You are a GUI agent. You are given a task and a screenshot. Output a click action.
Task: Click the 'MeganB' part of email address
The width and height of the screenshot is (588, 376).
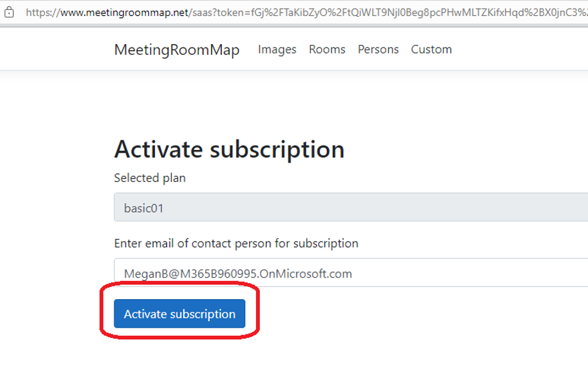click(x=146, y=274)
